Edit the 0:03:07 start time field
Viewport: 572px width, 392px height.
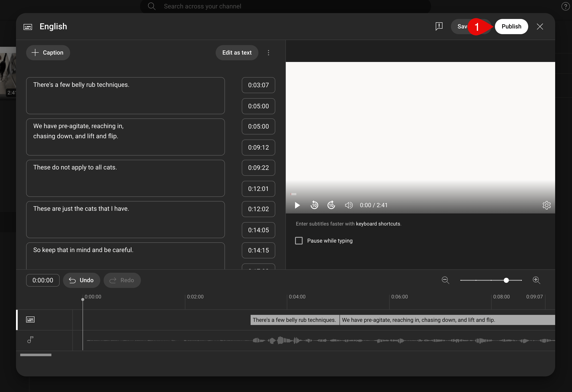click(x=258, y=85)
